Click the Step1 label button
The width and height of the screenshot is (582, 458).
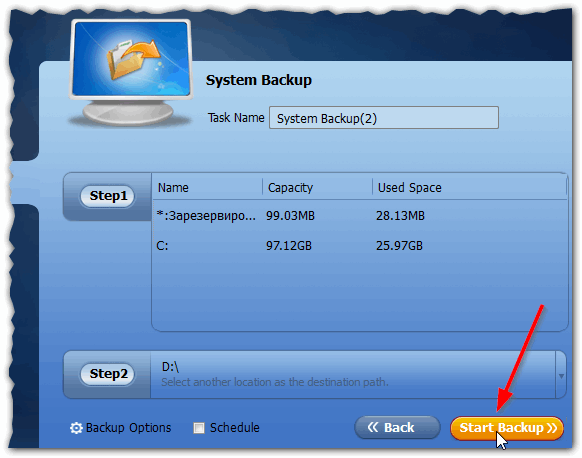point(108,196)
